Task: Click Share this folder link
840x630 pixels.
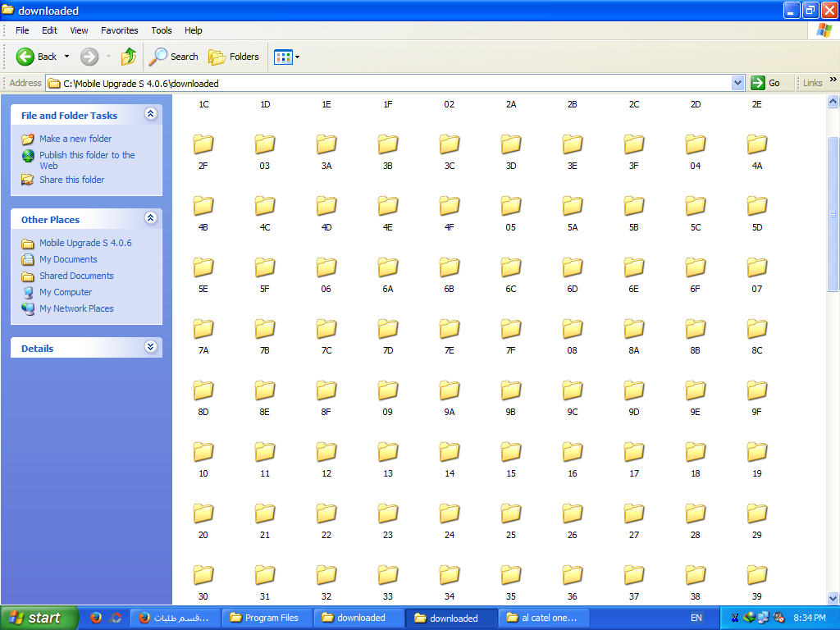Action: tap(72, 180)
